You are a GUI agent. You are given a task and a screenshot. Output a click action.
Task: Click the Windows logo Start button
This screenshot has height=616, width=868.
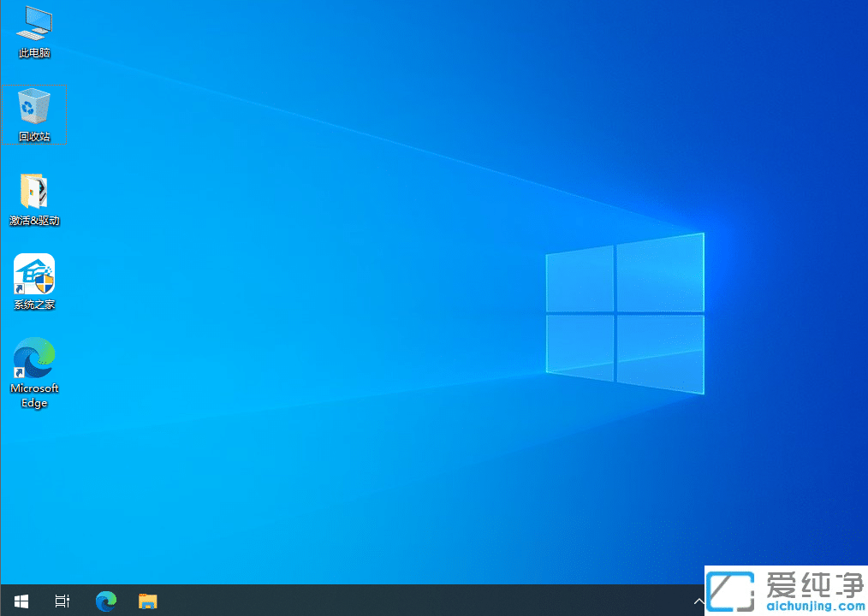coord(21,601)
